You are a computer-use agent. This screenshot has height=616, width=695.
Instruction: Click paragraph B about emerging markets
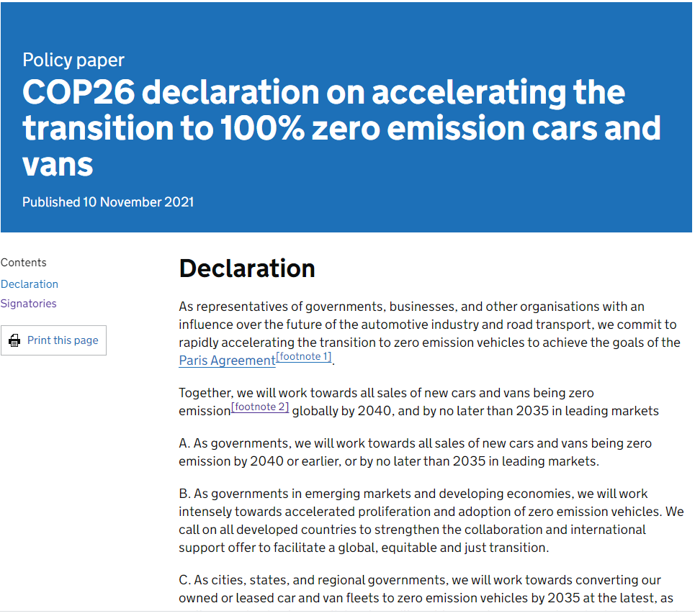tap(431, 520)
